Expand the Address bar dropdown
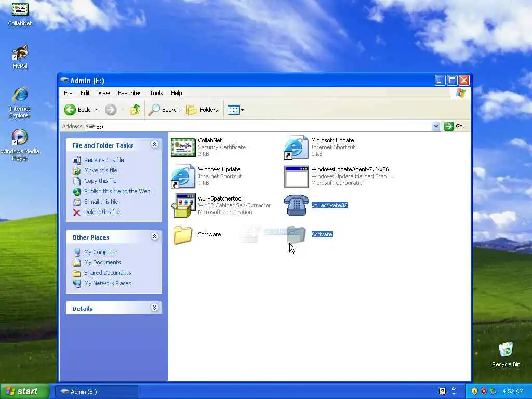The width and height of the screenshot is (532, 399). pos(436,126)
